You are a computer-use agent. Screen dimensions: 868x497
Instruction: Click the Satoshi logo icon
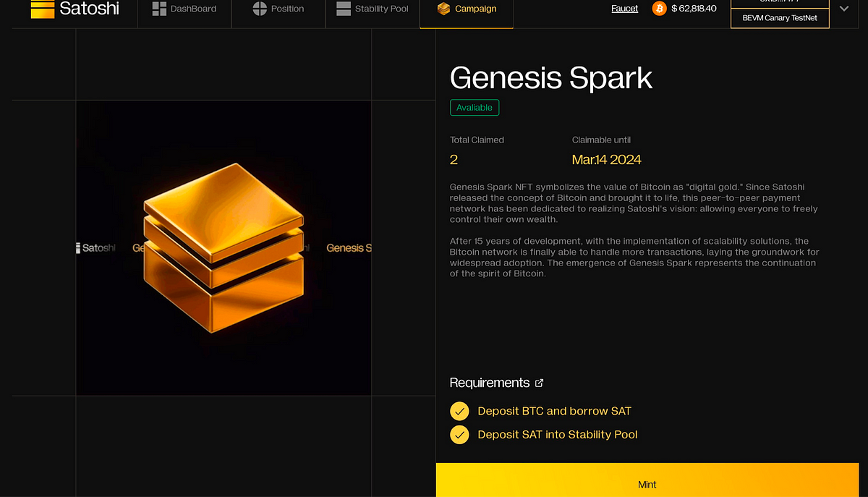tap(43, 9)
